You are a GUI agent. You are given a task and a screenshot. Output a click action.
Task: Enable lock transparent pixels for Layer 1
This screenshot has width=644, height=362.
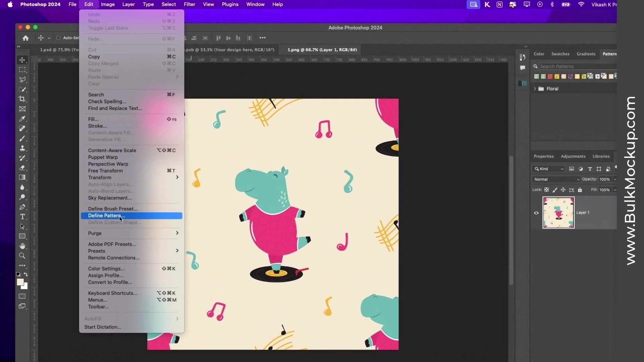547,190
